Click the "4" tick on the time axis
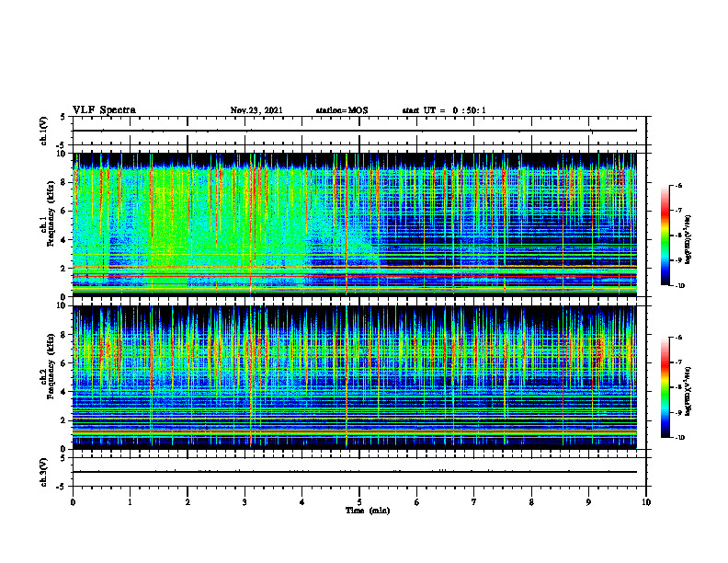Image resolution: width=728 pixels, height=563 pixels. pos(302,502)
